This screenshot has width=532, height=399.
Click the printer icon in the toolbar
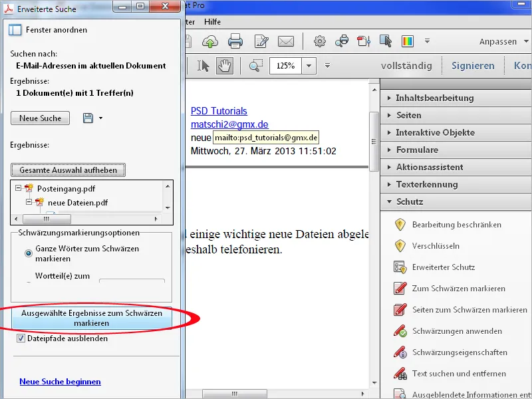pyautogui.click(x=235, y=41)
